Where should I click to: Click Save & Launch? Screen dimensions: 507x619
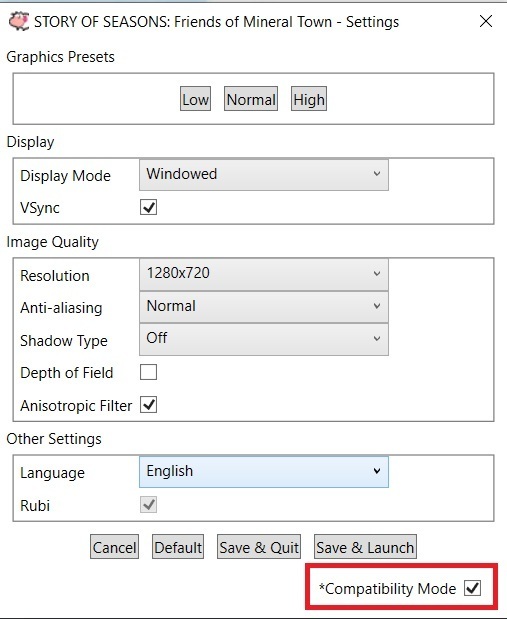365,547
